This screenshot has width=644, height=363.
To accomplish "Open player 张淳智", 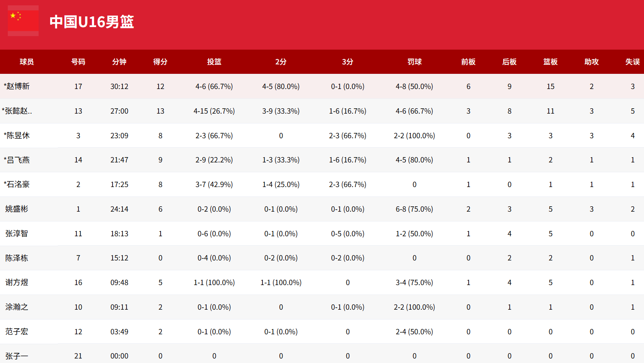I will coord(17,233).
